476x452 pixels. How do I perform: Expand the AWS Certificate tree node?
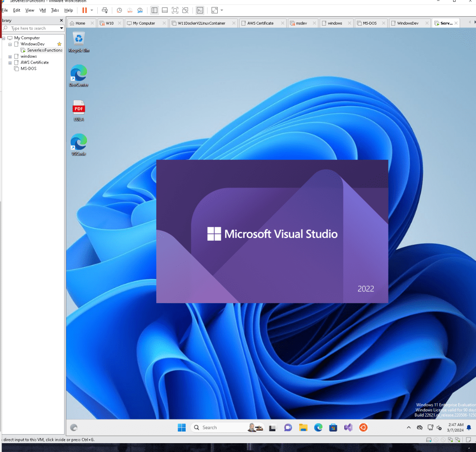(x=10, y=63)
